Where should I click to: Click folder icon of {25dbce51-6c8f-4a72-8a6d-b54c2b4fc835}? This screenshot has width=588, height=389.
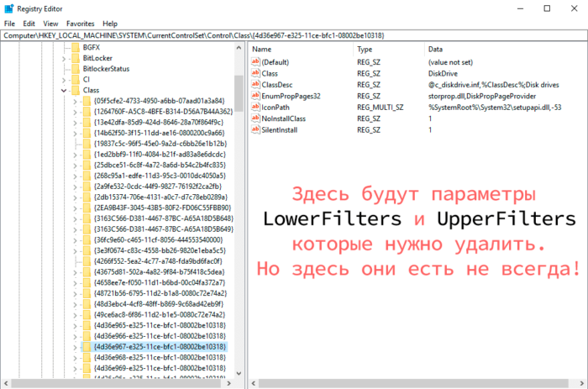point(87,165)
